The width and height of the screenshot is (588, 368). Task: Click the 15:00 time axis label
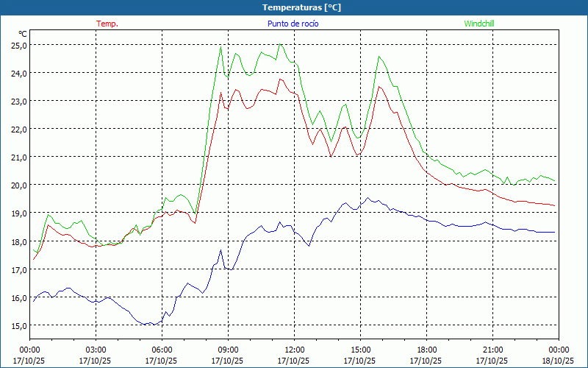pos(360,350)
